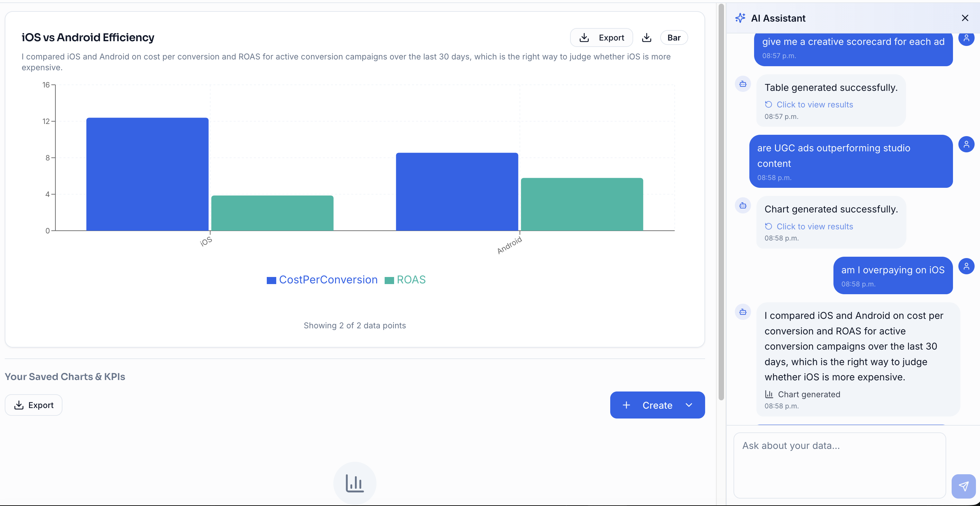Viewport: 980px width, 506px height.
Task: Click the bar chart icon at page bottom
Action: [354, 482]
